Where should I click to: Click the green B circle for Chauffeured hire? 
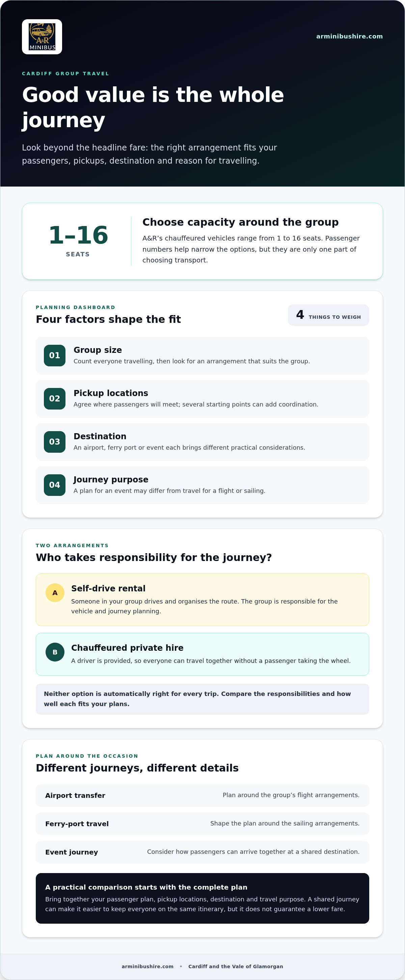click(55, 652)
